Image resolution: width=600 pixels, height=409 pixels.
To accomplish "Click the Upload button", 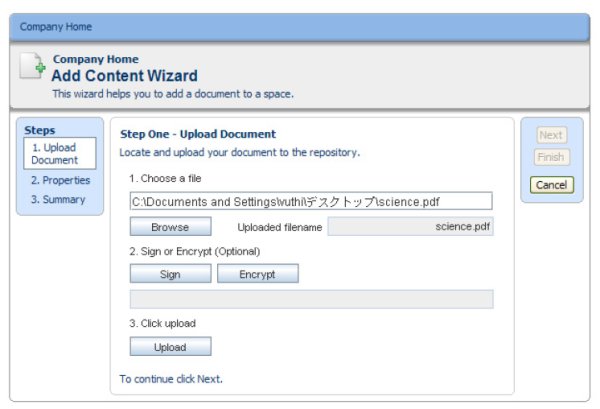I will (x=170, y=347).
